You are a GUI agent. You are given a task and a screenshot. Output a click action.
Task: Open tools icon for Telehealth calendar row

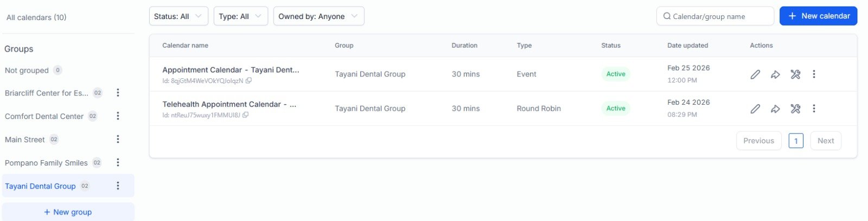click(795, 109)
